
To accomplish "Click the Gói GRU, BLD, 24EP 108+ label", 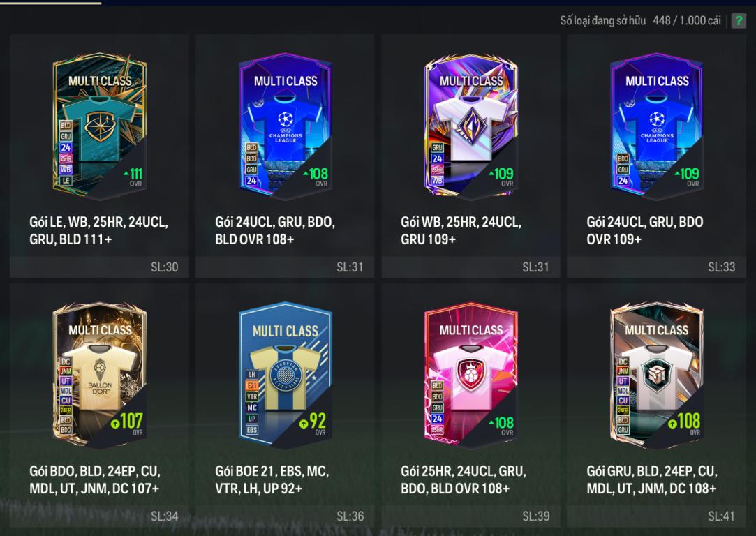I will click(652, 479).
